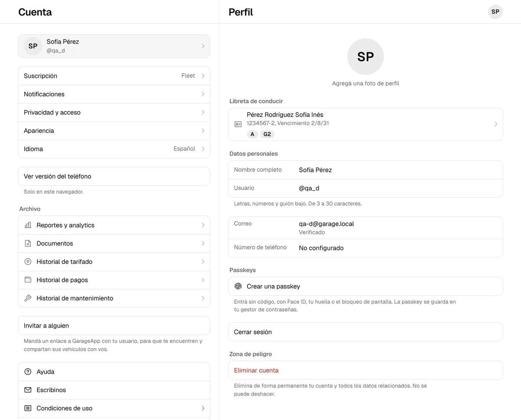The height and width of the screenshot is (420, 521).
Task: Click the Historial de tarifado parking icon
Action: click(x=28, y=262)
